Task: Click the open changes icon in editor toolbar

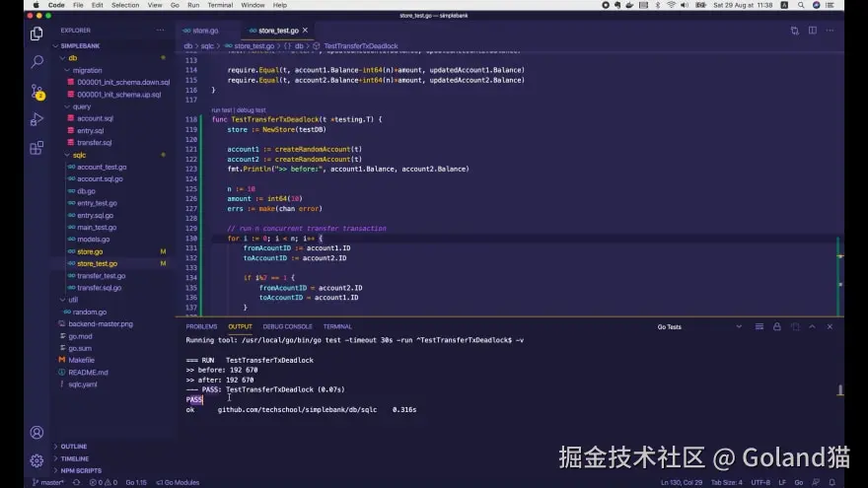Action: point(794,31)
